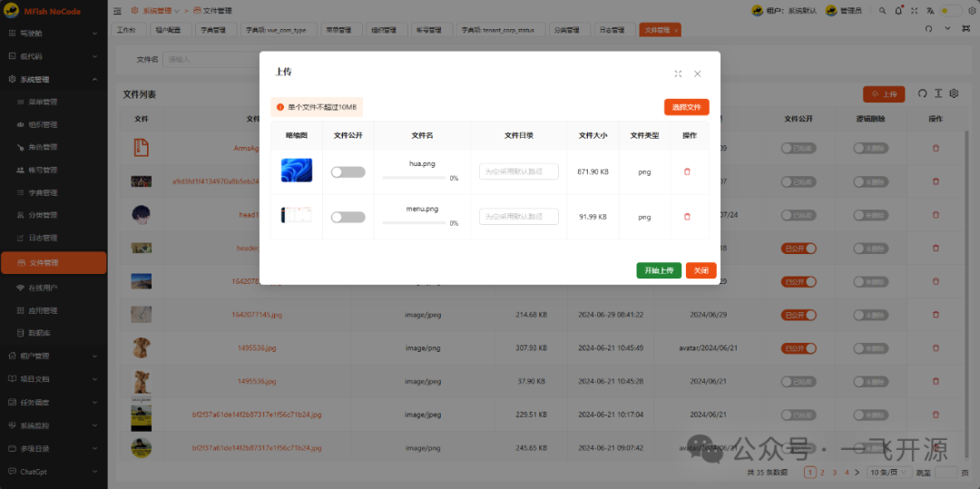Screen dimensions: 980x489
Task: Click the MFish NoCode logo
Action: pyautogui.click(x=44, y=11)
